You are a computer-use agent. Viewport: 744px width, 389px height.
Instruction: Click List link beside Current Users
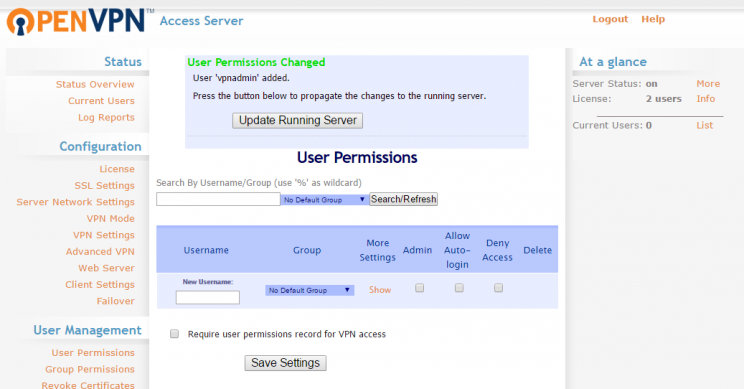pos(705,126)
